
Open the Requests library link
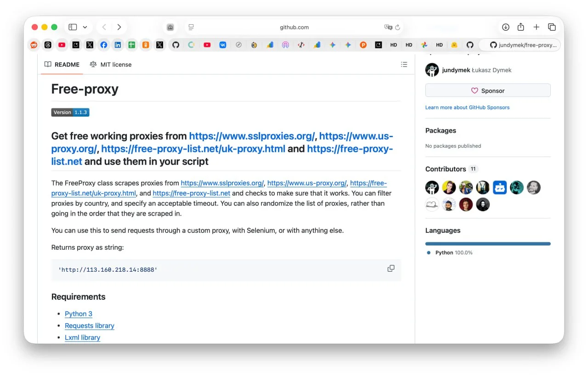point(90,326)
